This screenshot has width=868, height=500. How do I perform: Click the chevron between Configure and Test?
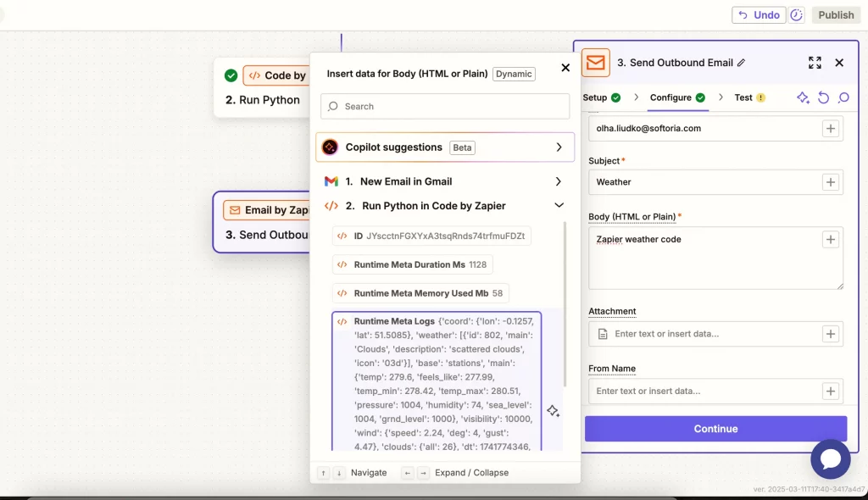pos(721,97)
